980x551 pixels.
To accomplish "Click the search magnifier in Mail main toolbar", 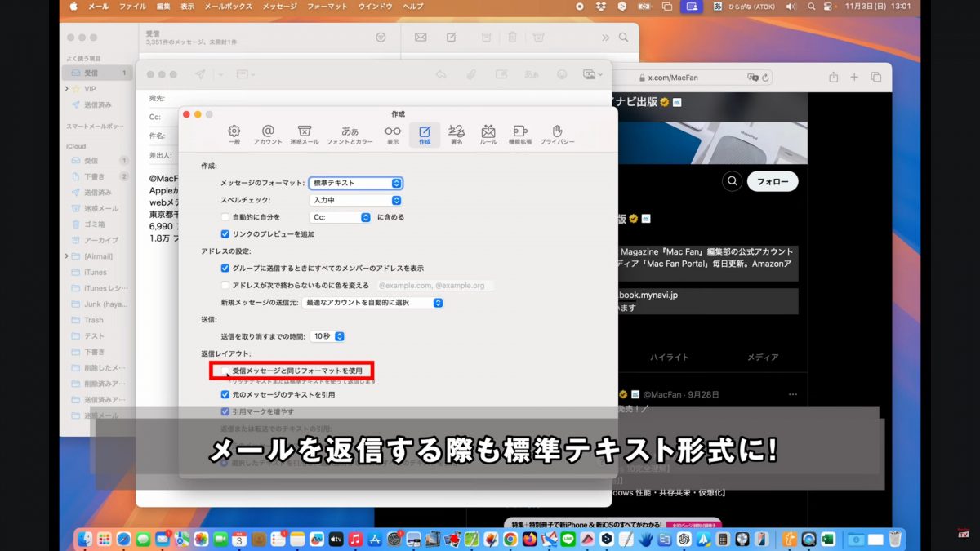I will (624, 38).
